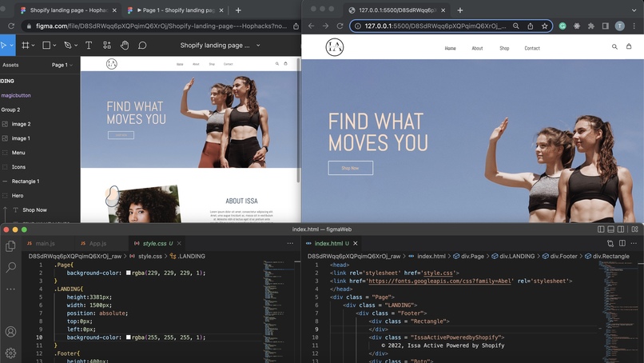
Task: Reload the localhost preview page
Action: [x=340, y=26]
